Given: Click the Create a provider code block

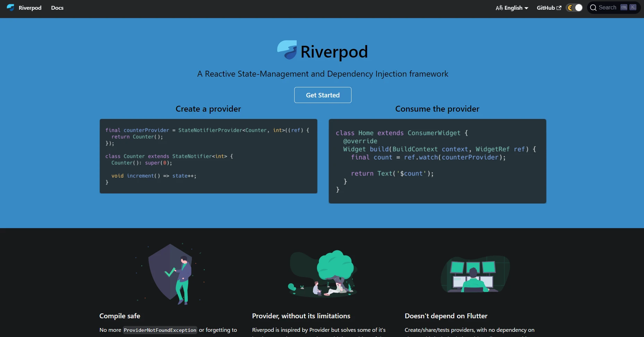Looking at the screenshot, I should [208, 156].
